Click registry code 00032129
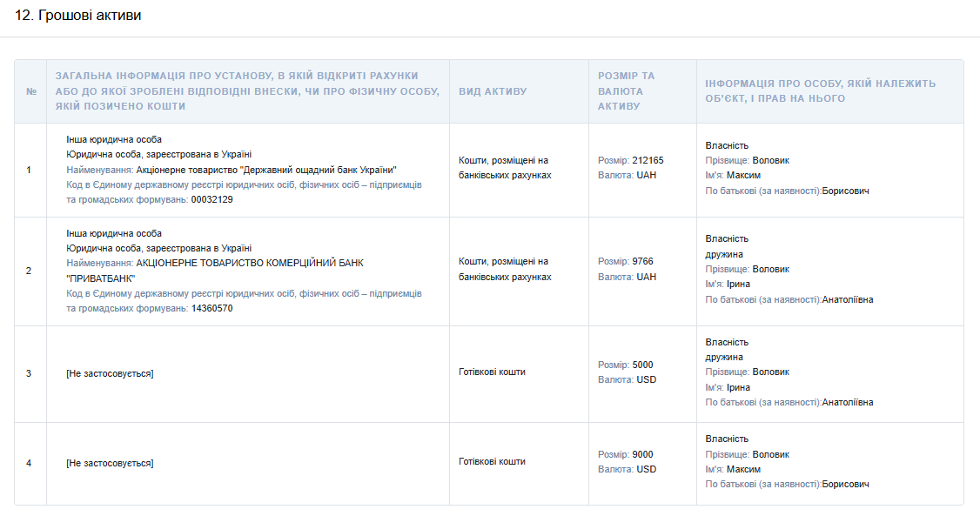 point(211,199)
